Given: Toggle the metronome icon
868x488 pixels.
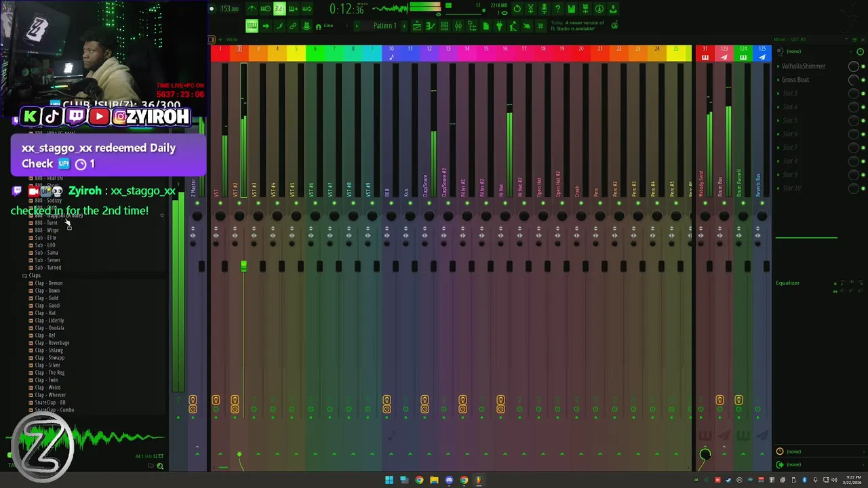Looking at the screenshot, I should (x=252, y=9).
